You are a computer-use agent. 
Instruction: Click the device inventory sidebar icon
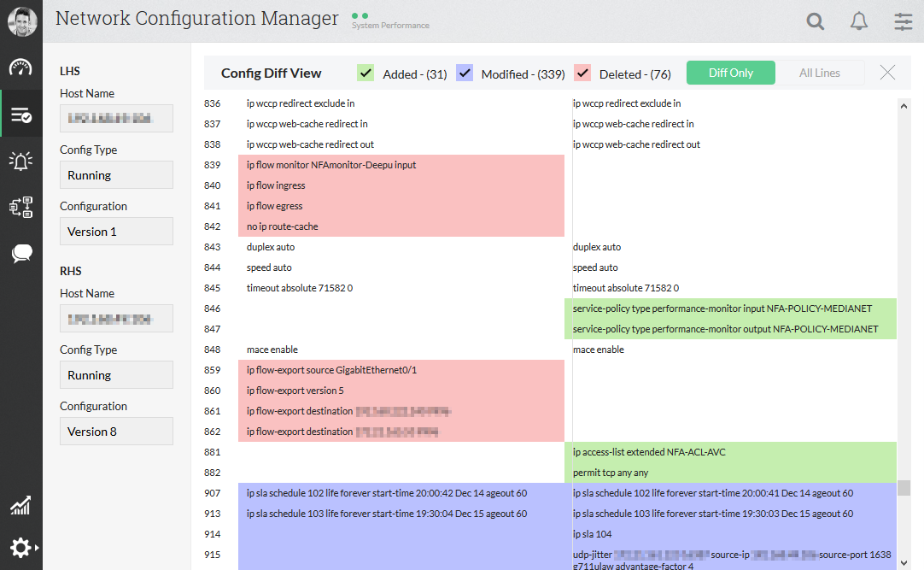[x=20, y=207]
